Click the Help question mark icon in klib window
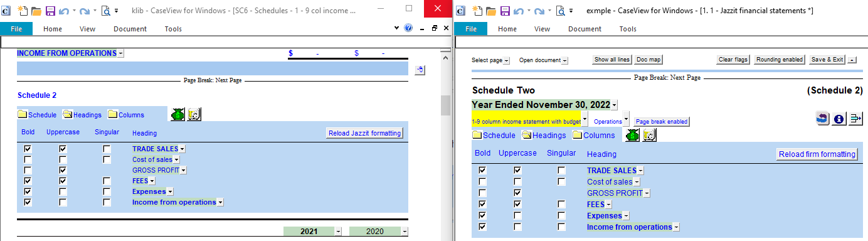This screenshot has width=868, height=241. tap(408, 28)
